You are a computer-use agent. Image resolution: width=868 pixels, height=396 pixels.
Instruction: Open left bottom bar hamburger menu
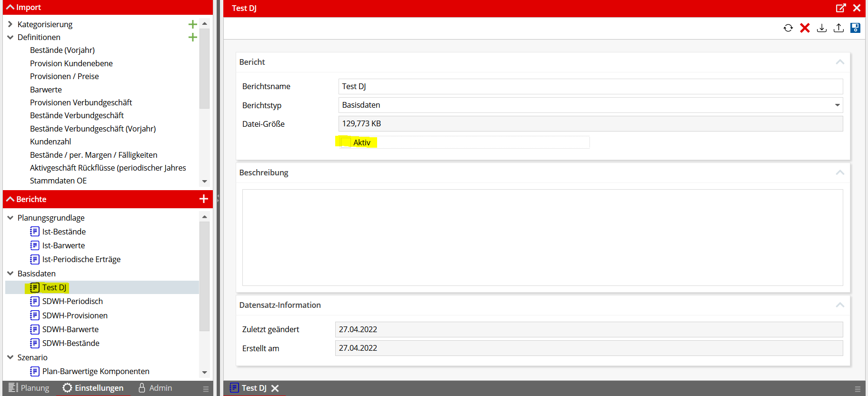[206, 389]
